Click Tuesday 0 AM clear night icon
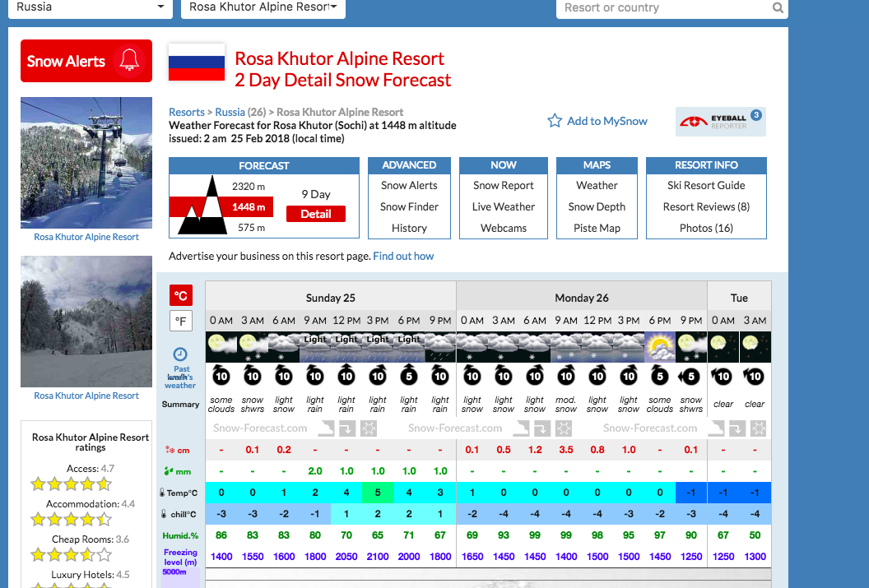 (723, 347)
